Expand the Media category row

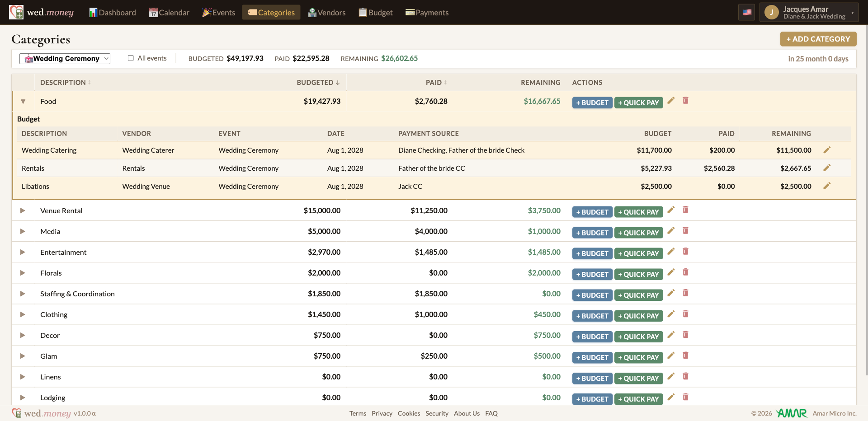click(23, 231)
